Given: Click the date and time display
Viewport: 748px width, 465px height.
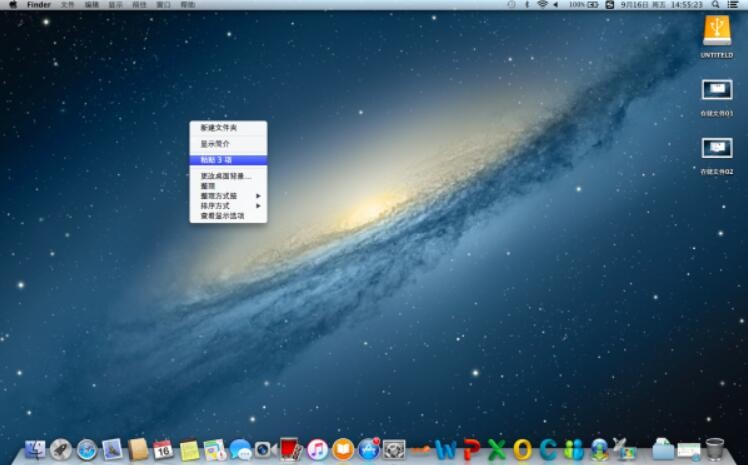Looking at the screenshot, I should pos(660,5).
